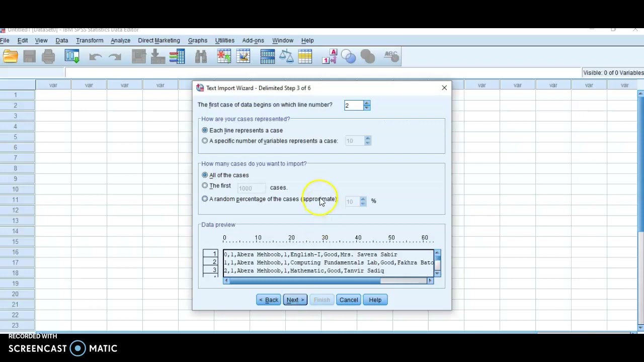Toggle the Value labels icon

point(330,56)
